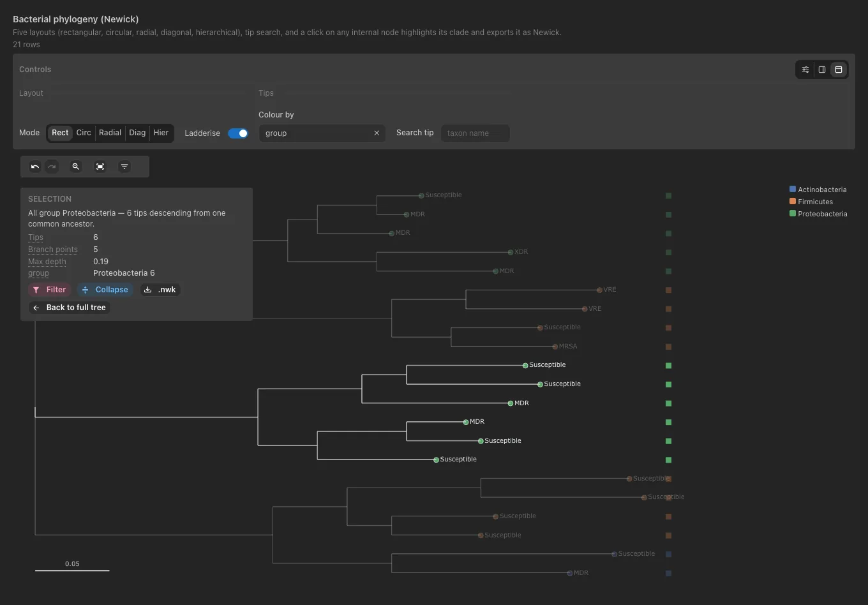868x605 pixels.
Task: Click the fit-to-screen frame icon
Action: pos(100,167)
